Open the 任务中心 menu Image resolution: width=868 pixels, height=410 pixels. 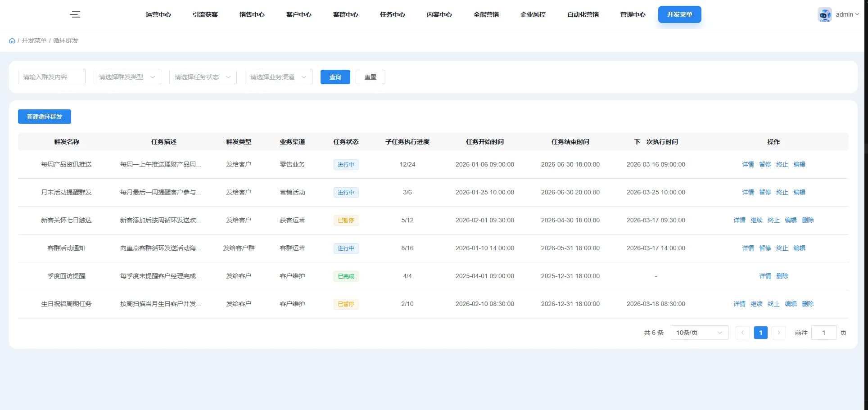(x=393, y=14)
